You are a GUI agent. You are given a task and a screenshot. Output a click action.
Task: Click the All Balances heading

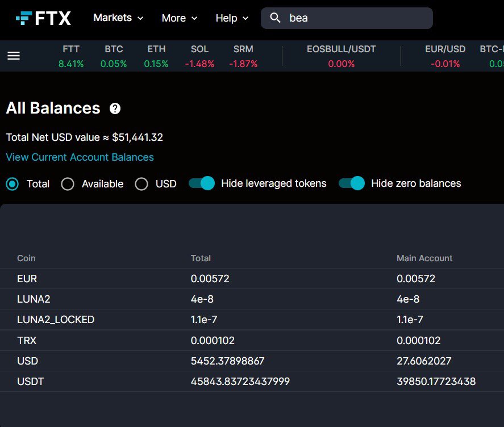click(53, 108)
